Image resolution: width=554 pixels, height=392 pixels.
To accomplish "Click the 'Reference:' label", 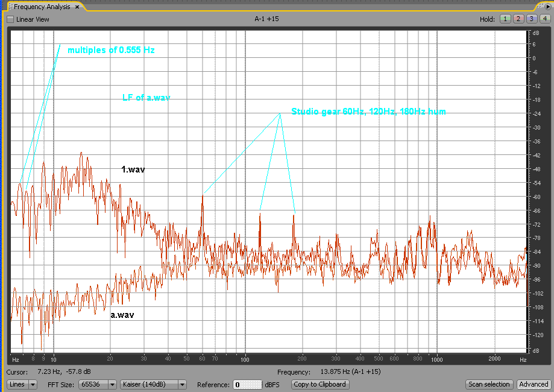I will [213, 385].
